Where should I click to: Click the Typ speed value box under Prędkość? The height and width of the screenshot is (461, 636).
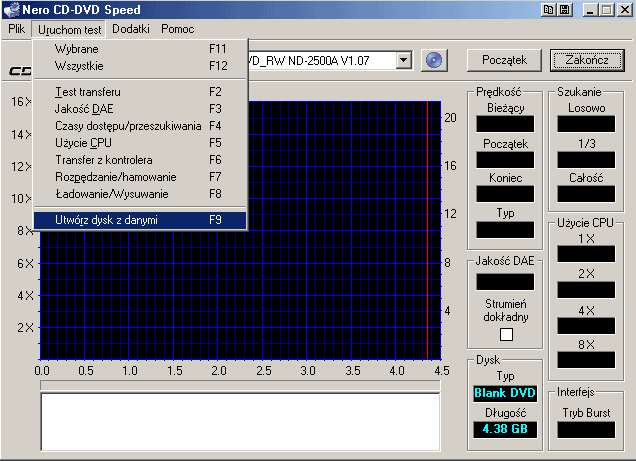point(505,230)
